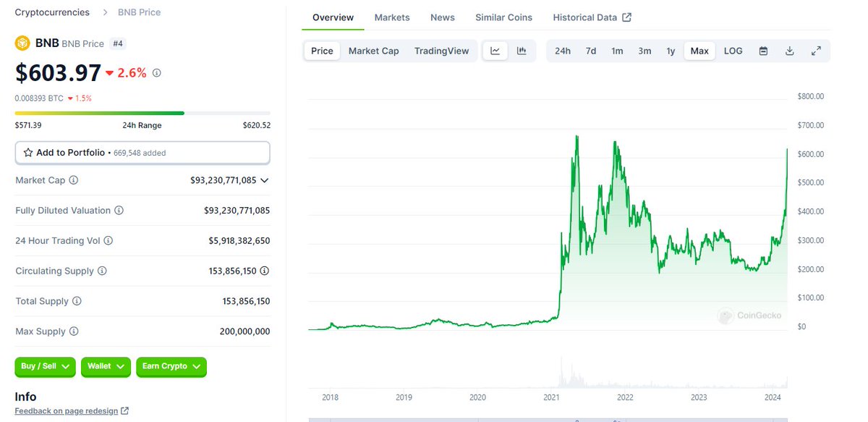
Task: Click the 2022 label on the chart axis
Action: pyautogui.click(x=625, y=397)
